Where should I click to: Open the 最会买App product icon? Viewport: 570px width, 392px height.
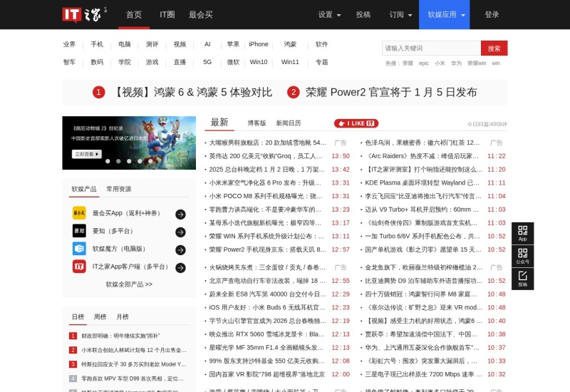(x=79, y=212)
